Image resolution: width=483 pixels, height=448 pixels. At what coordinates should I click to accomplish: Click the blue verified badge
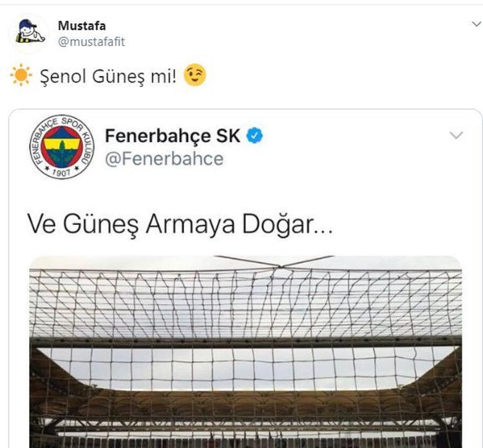pyautogui.click(x=254, y=135)
